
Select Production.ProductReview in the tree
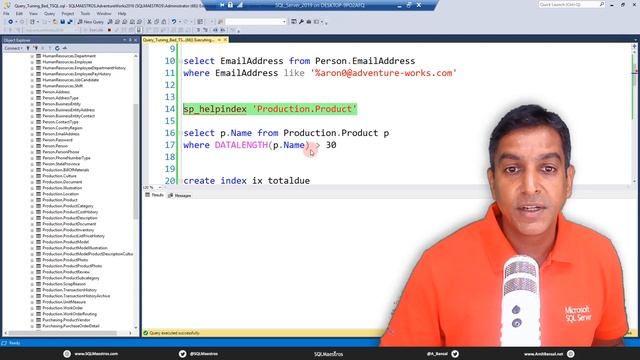pyautogui.click(x=66, y=272)
